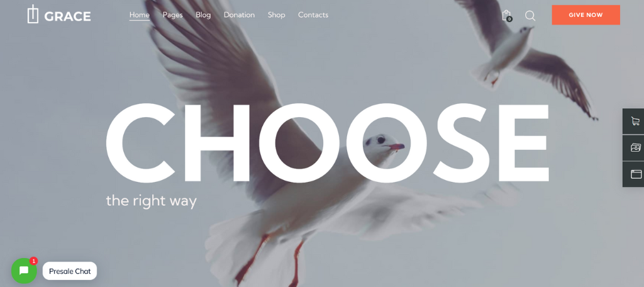Click the red chat notification badge
The width and height of the screenshot is (644, 287).
click(34, 261)
